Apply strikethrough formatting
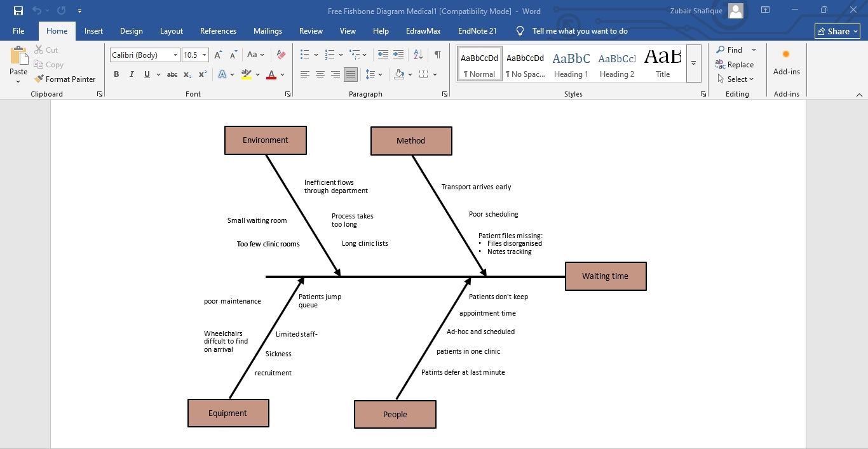 coord(172,74)
